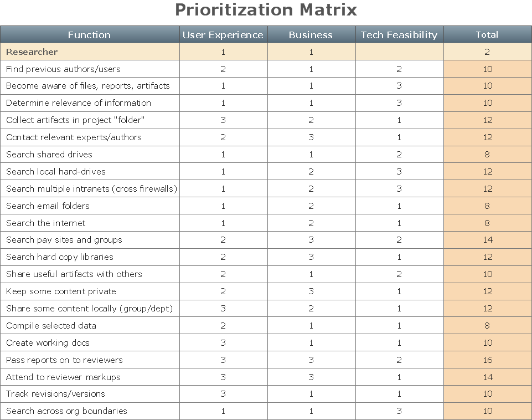Select the Contact relevant experts/authors cell

(74, 137)
